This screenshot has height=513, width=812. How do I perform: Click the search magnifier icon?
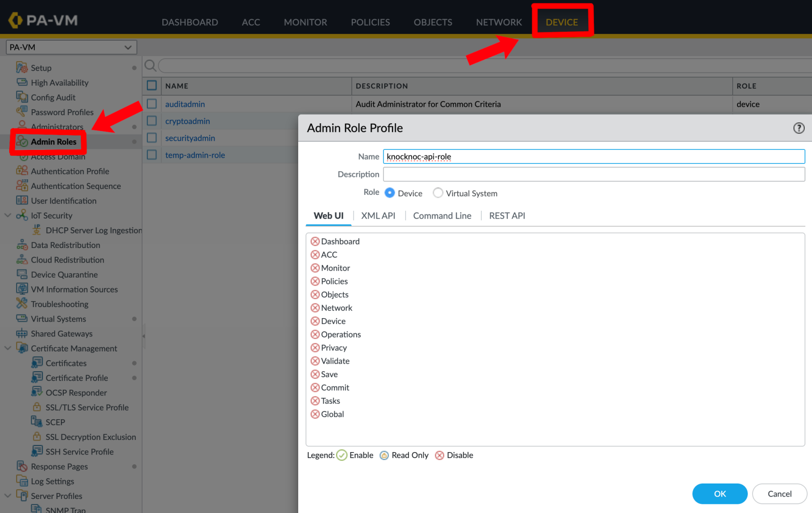pyautogui.click(x=150, y=65)
